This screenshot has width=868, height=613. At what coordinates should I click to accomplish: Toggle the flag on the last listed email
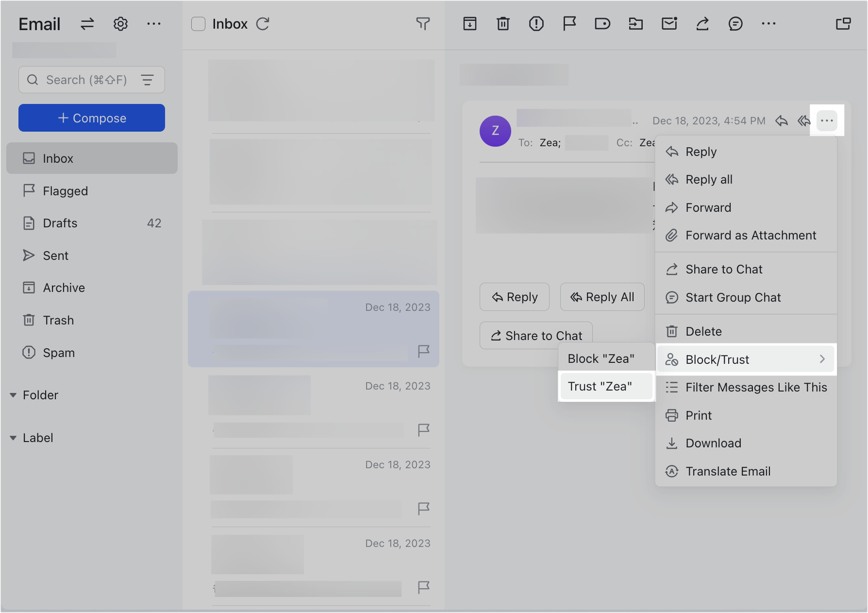pyautogui.click(x=424, y=588)
